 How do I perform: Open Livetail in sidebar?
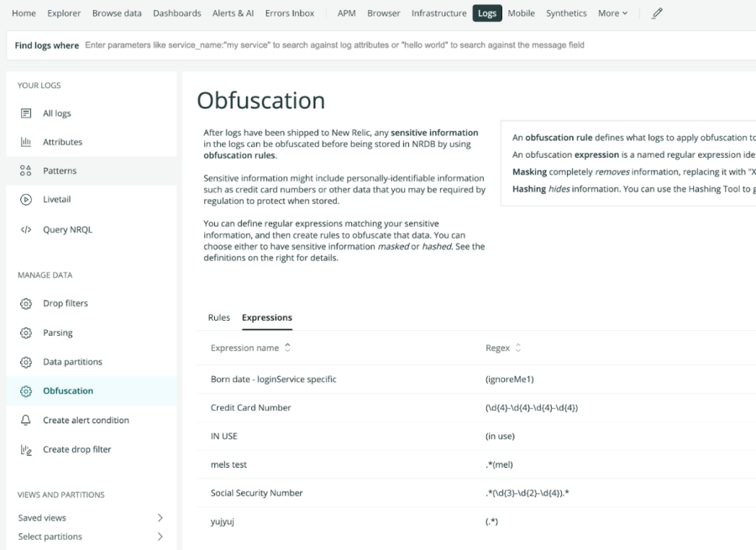pos(57,199)
